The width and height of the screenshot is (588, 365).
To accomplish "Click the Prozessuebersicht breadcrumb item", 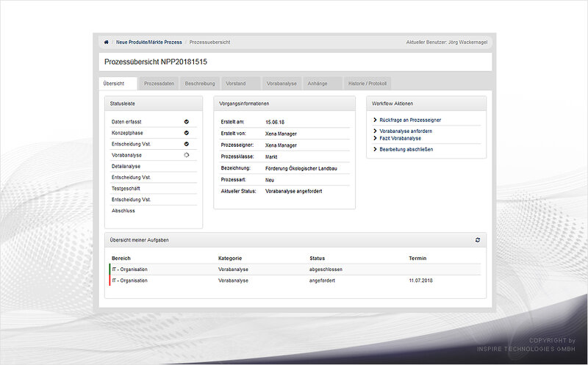I will [209, 43].
